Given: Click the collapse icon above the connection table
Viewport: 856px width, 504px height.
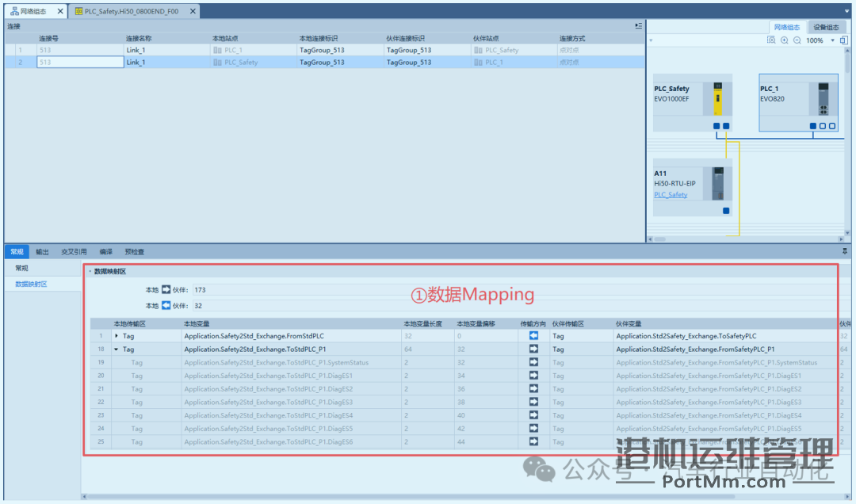Looking at the screenshot, I should (638, 25).
